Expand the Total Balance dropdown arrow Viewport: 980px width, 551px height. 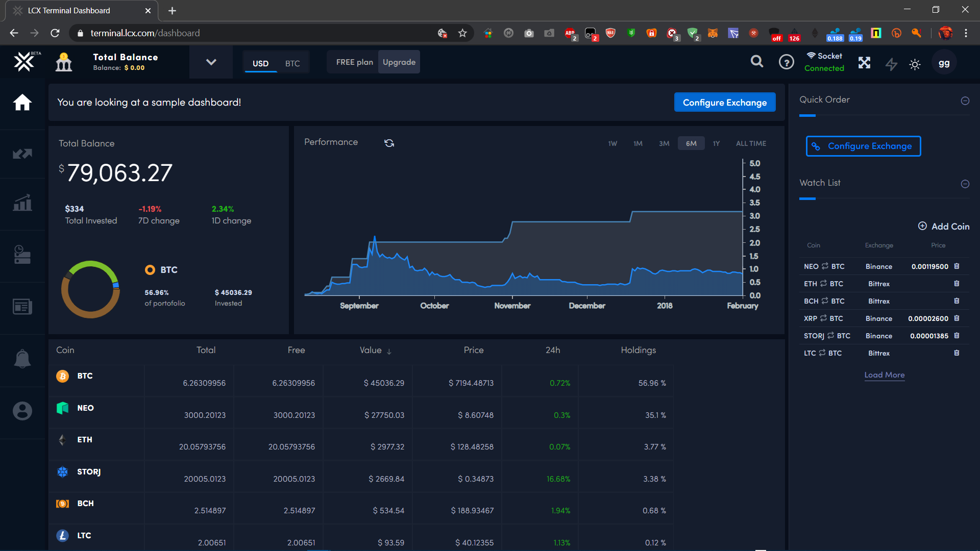211,62
